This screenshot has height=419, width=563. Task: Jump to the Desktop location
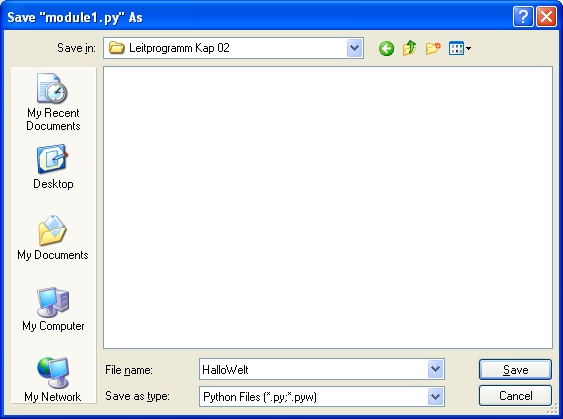point(53,167)
